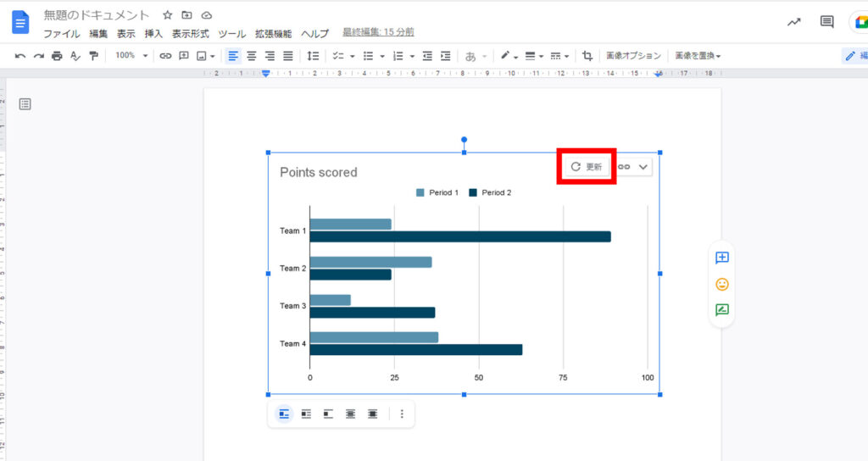Open 画像オプション panel
This screenshot has height=461, width=868.
pos(633,56)
